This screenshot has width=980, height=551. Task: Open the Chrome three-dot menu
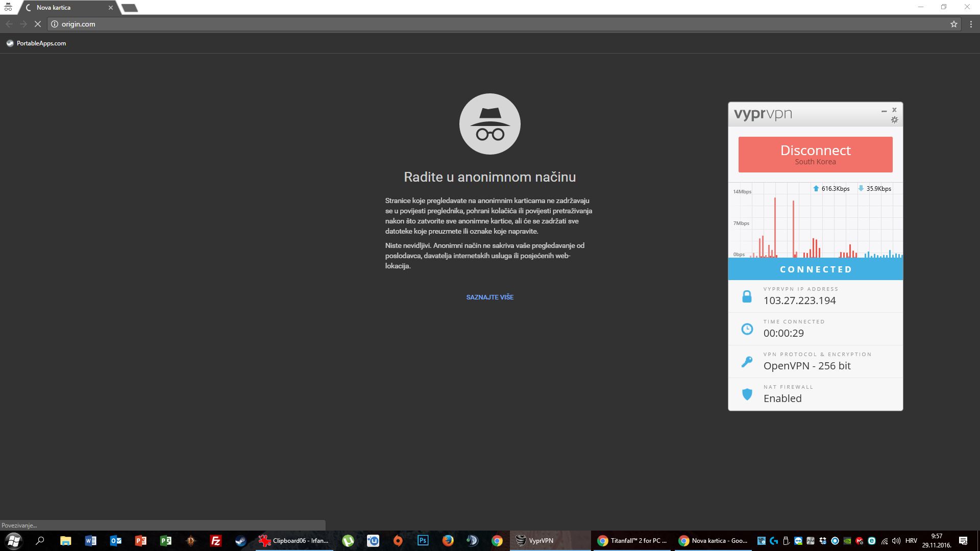click(971, 24)
